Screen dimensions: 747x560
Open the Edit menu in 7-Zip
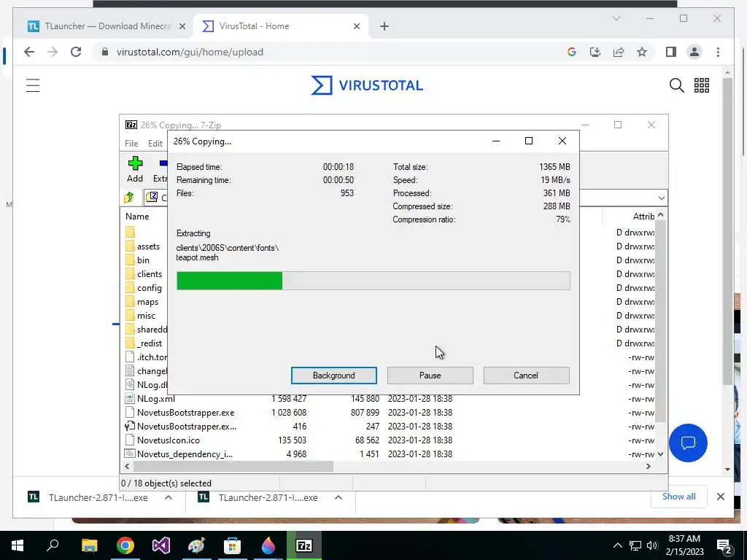coord(155,144)
